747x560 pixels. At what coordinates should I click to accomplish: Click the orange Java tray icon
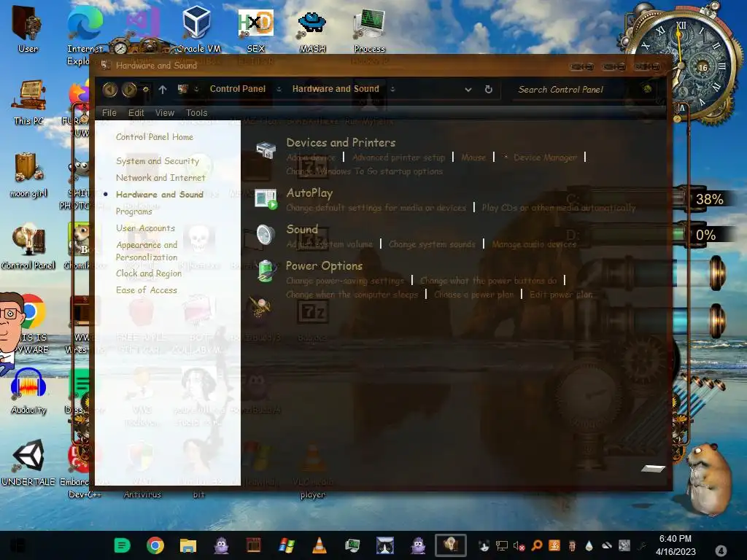click(x=554, y=545)
